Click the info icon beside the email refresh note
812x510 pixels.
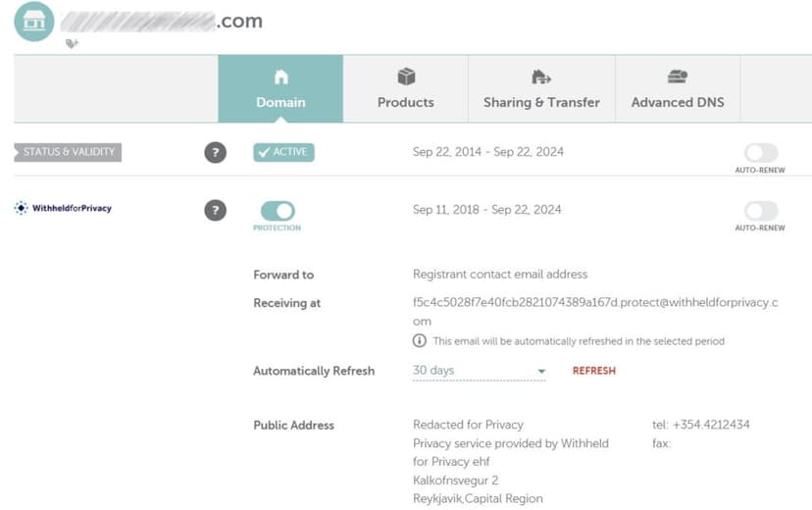[x=420, y=341]
